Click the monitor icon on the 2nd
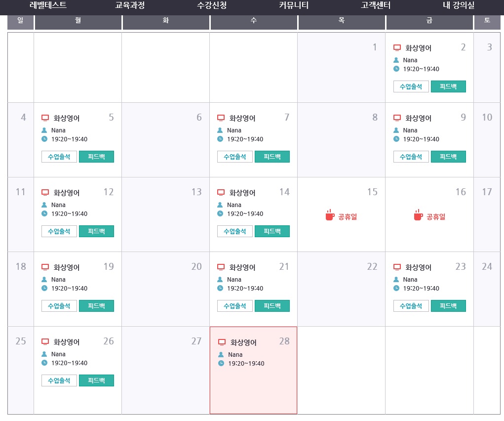This screenshot has height=421, width=504. tap(397, 48)
